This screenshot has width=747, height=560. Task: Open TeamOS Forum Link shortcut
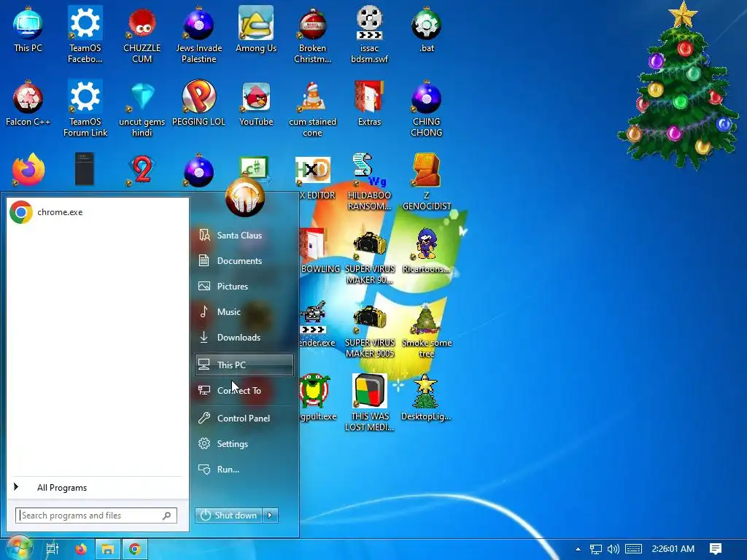pos(85,108)
